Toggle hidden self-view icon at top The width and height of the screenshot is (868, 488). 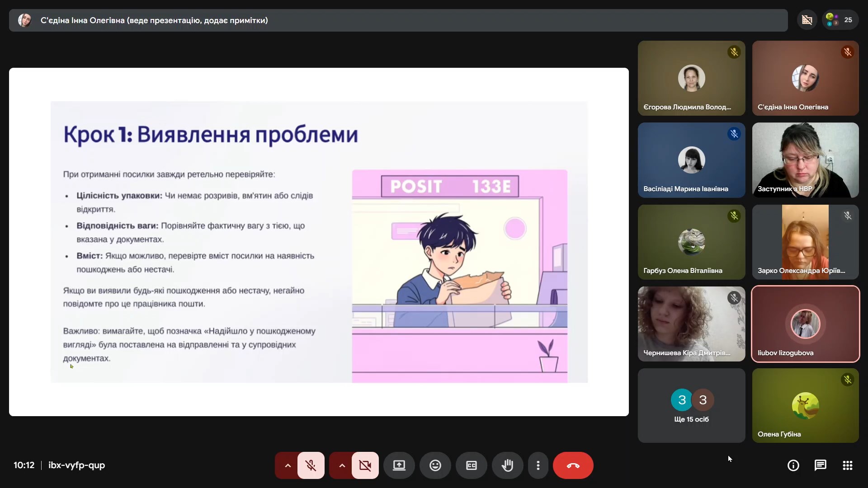click(x=807, y=20)
